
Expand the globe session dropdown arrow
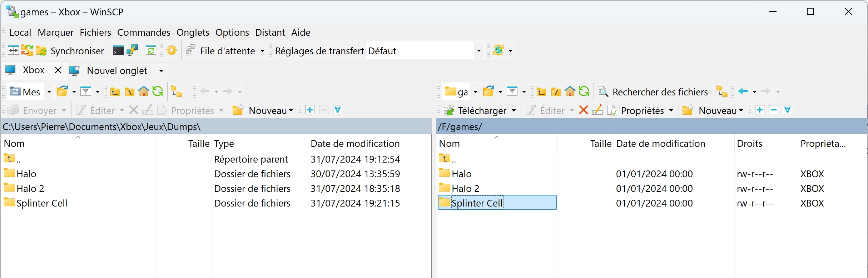pos(510,51)
